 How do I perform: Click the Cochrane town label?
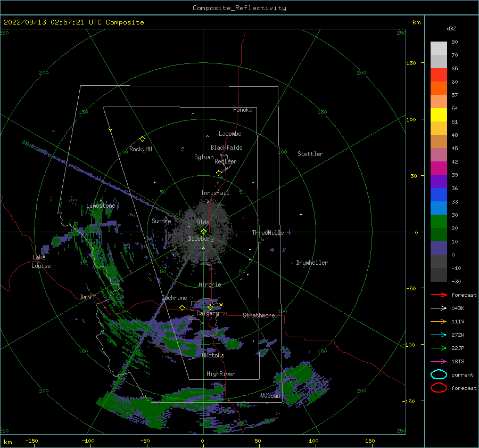pos(174,298)
